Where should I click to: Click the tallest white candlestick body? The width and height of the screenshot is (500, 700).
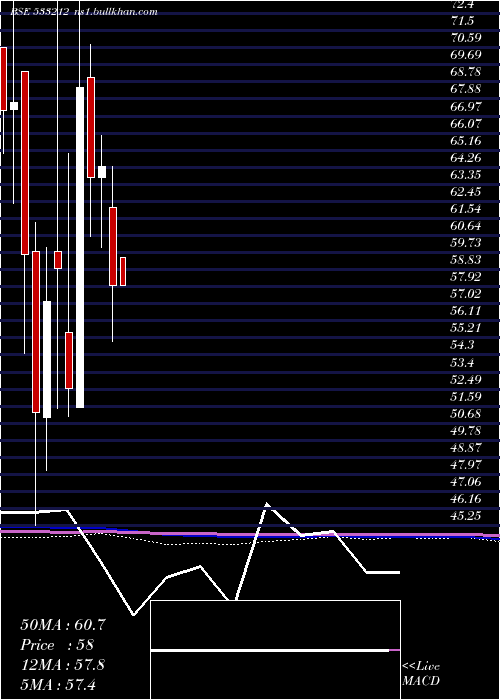80,247
